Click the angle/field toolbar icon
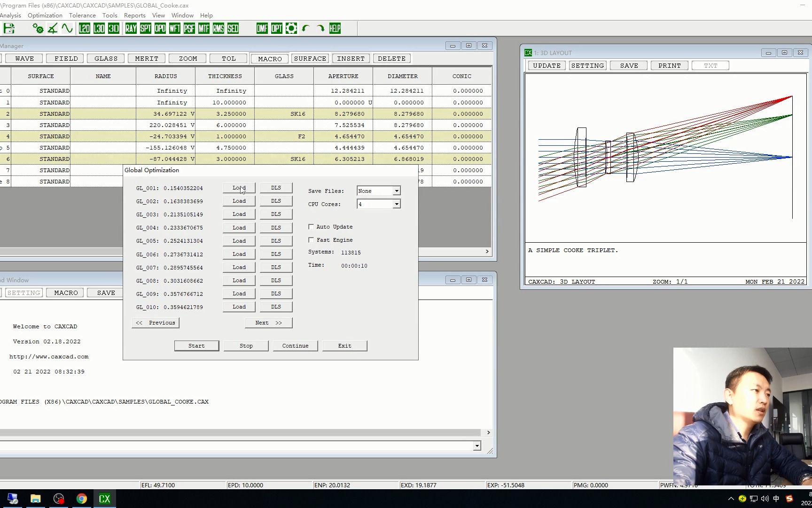 (53, 28)
